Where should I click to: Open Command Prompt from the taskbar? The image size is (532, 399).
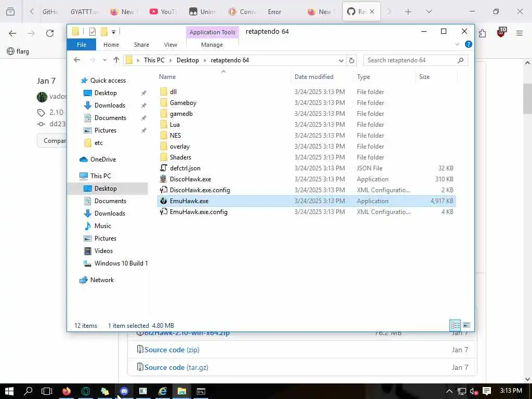coord(201,391)
